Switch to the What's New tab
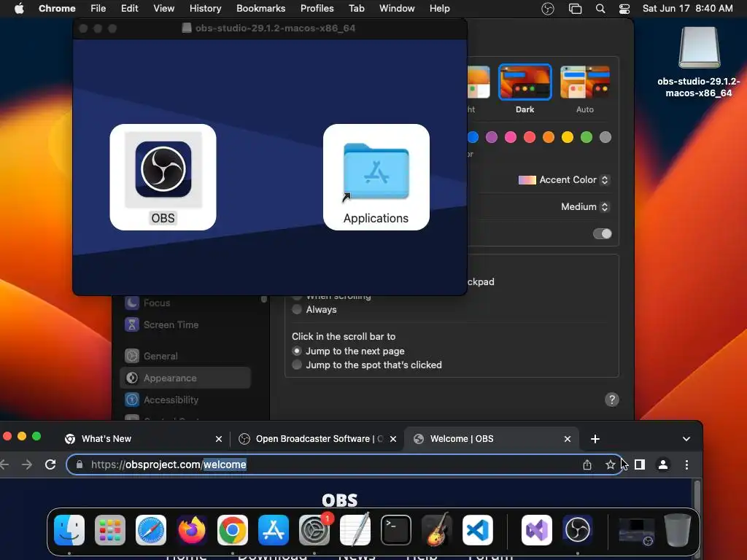Image resolution: width=747 pixels, height=560 pixels. click(143, 438)
